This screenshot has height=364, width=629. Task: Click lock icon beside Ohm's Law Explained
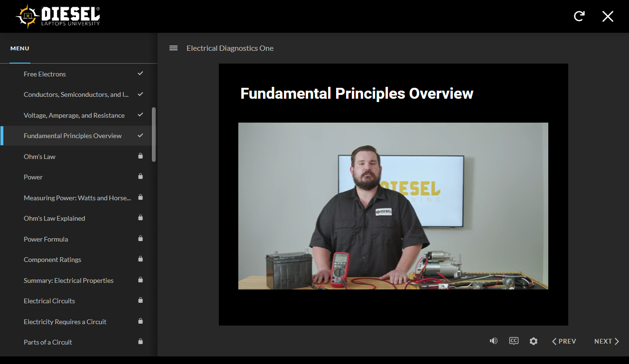click(141, 217)
